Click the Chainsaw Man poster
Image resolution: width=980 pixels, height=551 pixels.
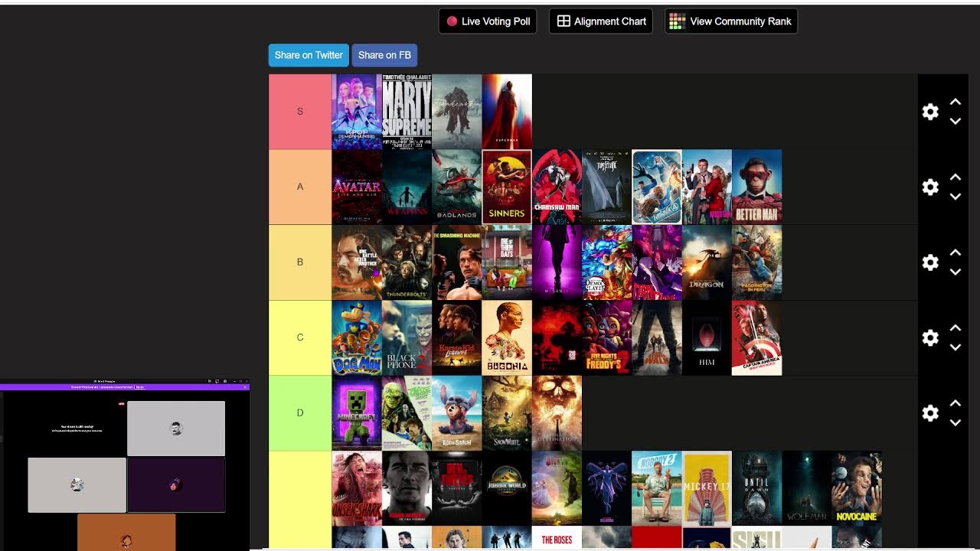557,187
